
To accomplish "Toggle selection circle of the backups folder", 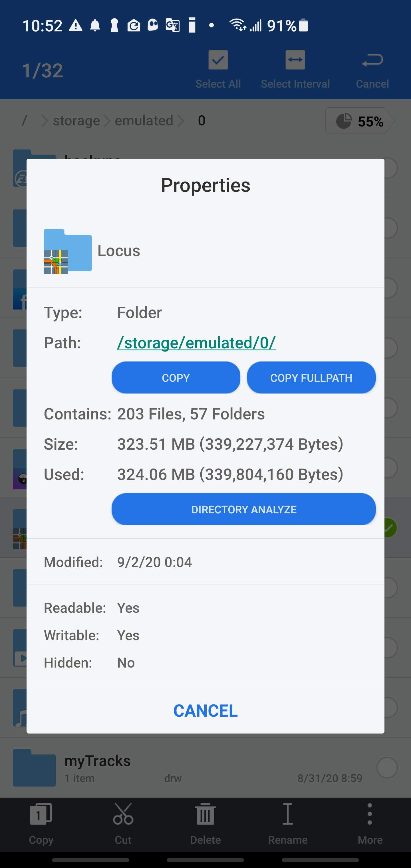I will tap(391, 168).
